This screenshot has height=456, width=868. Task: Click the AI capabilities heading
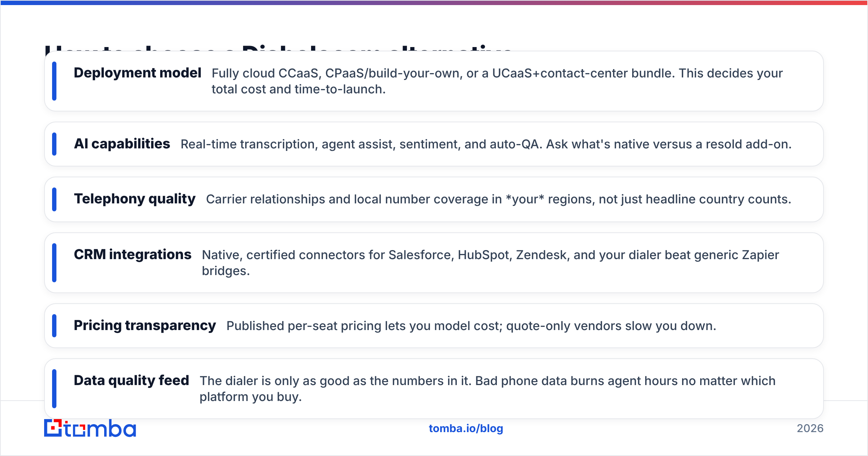[122, 144]
